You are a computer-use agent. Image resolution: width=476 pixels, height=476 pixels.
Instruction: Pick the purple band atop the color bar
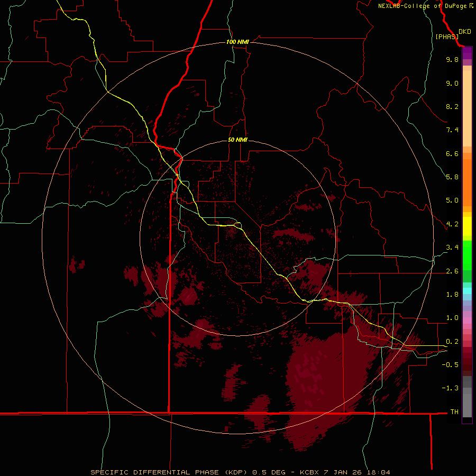467,53
